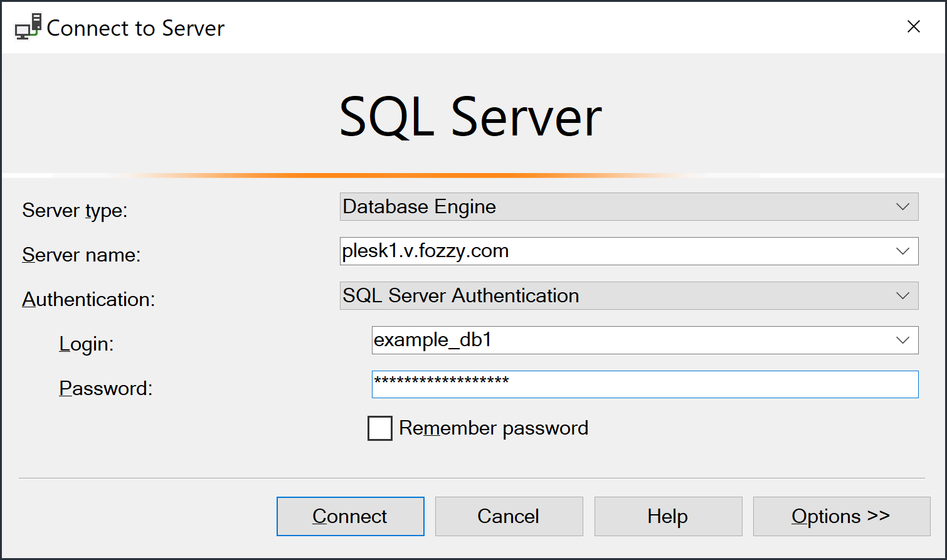Expand the Server name dropdown arrow
The image size is (947, 560).
coord(902,251)
